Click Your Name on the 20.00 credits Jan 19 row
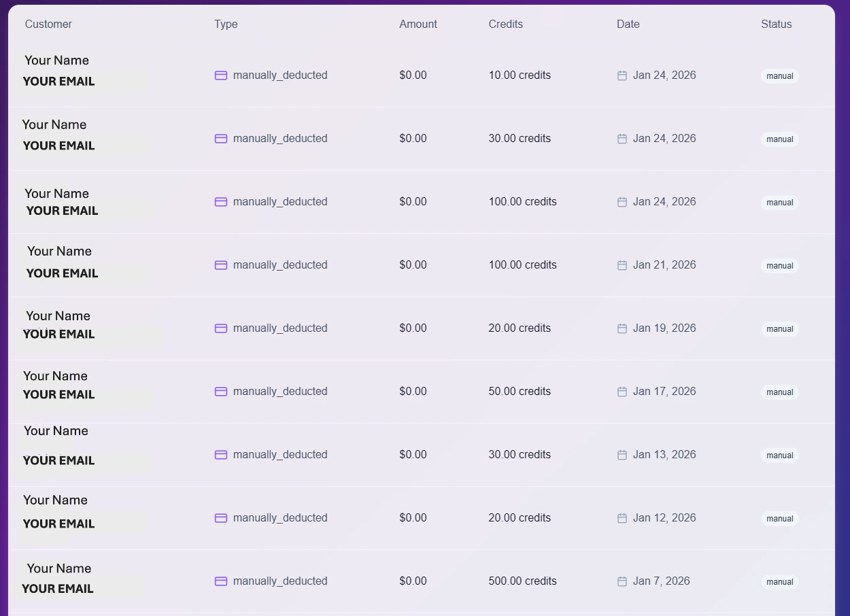 58,315
